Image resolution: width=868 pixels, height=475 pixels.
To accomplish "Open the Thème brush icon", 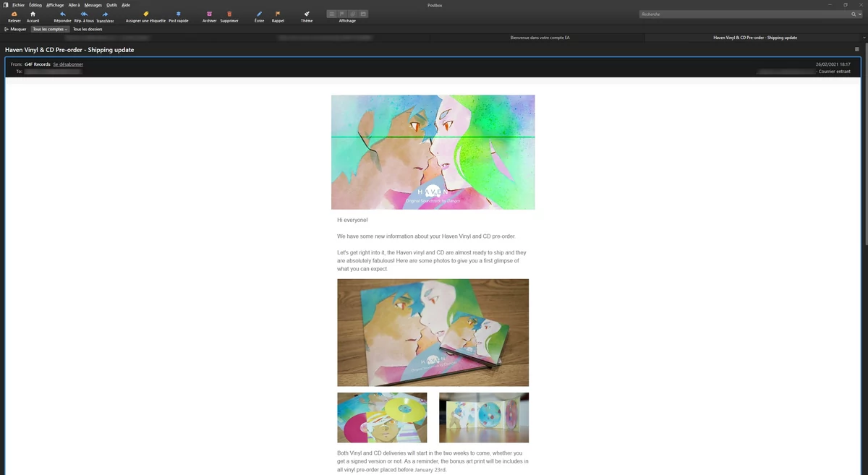I will point(307,14).
